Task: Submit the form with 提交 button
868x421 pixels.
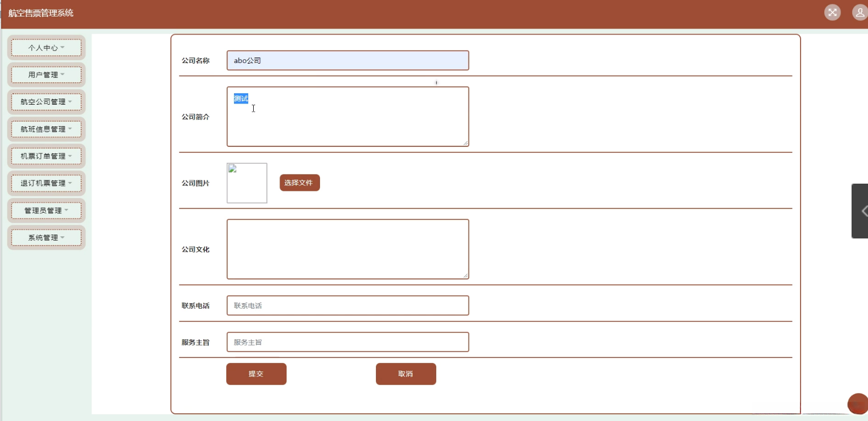Action: coord(256,374)
